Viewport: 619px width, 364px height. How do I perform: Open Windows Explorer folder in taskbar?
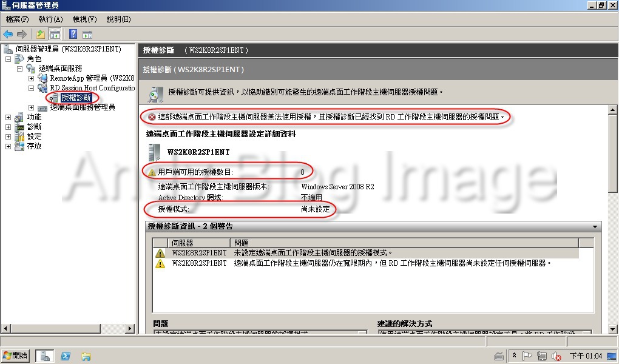pyautogui.click(x=86, y=357)
